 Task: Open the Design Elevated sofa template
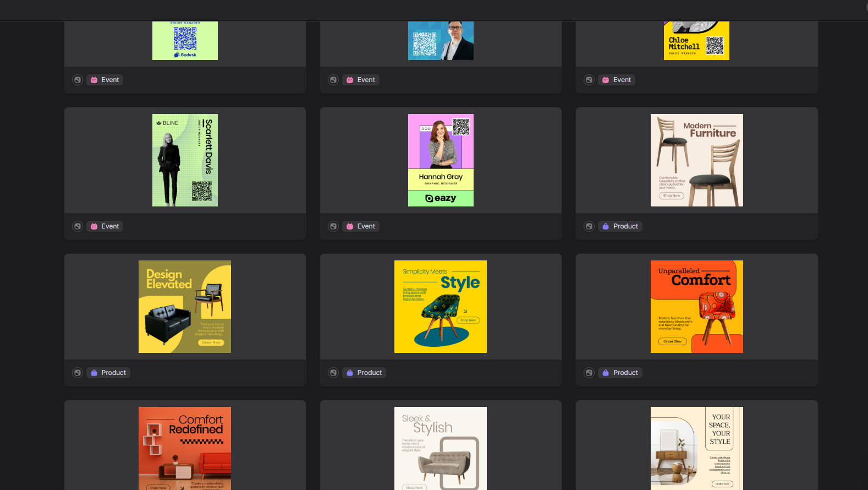(x=185, y=307)
